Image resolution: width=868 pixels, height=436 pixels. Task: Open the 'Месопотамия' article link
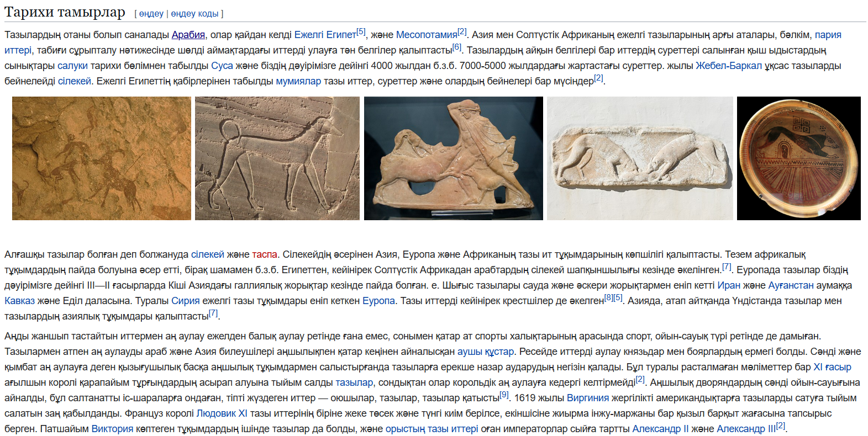(x=427, y=35)
